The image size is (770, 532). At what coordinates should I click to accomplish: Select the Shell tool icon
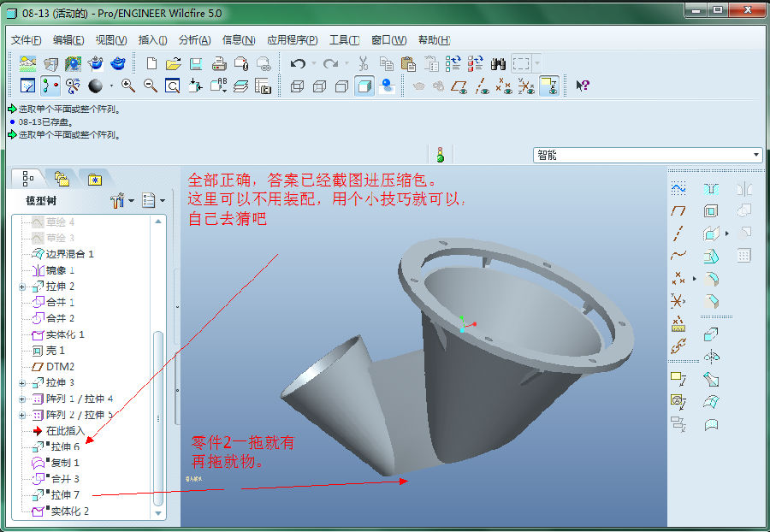[x=711, y=210]
